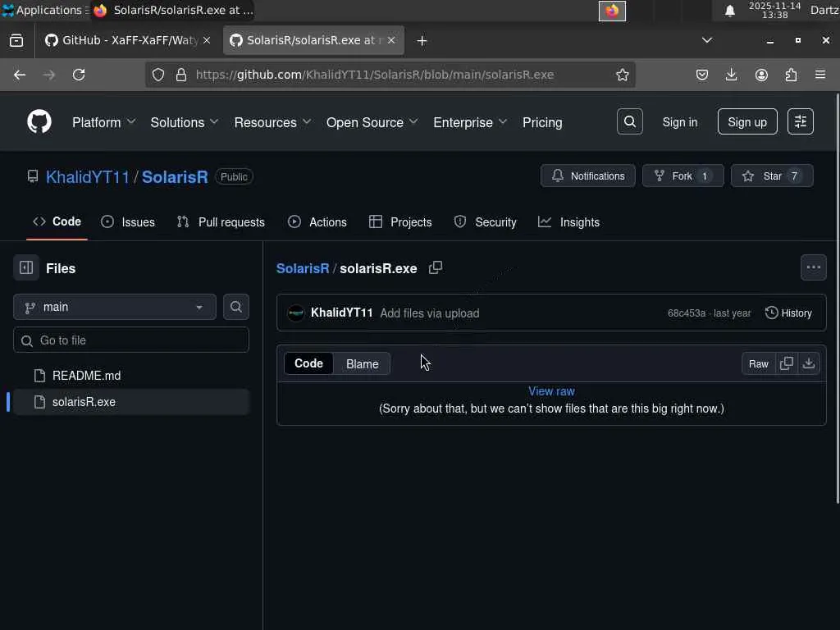Select the repository Code tab
The image size is (840, 630).
[57, 221]
